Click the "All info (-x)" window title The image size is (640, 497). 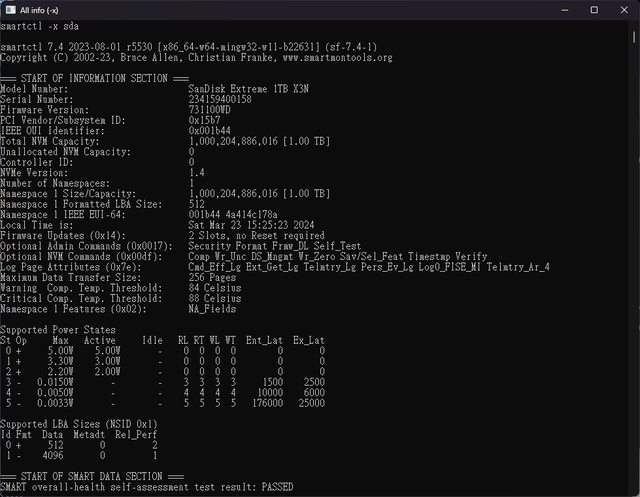pos(43,9)
